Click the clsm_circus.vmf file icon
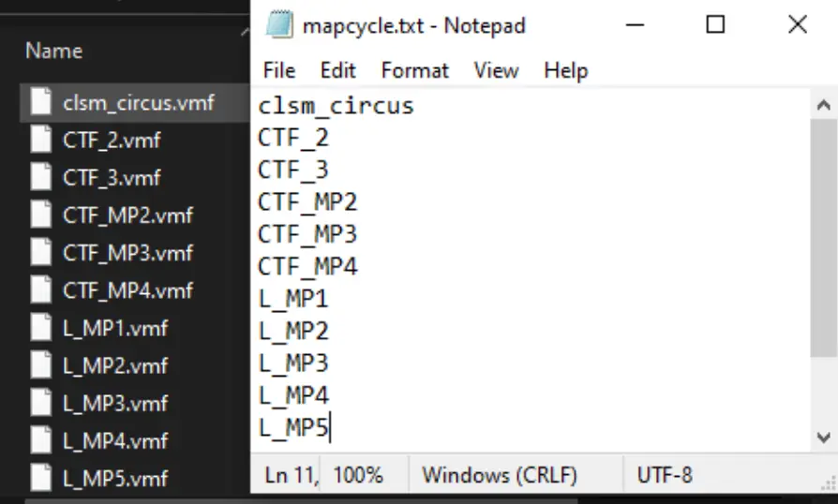Image resolution: width=838 pixels, height=504 pixels. [40, 102]
